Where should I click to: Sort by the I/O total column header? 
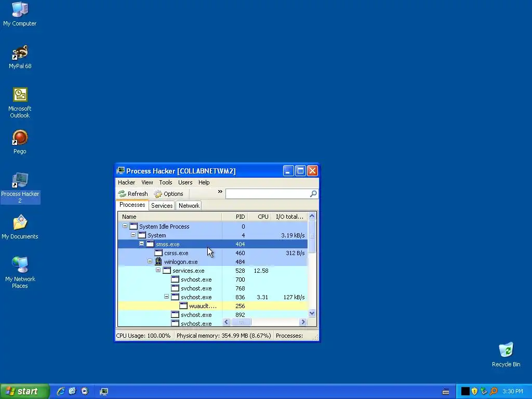[289, 217]
